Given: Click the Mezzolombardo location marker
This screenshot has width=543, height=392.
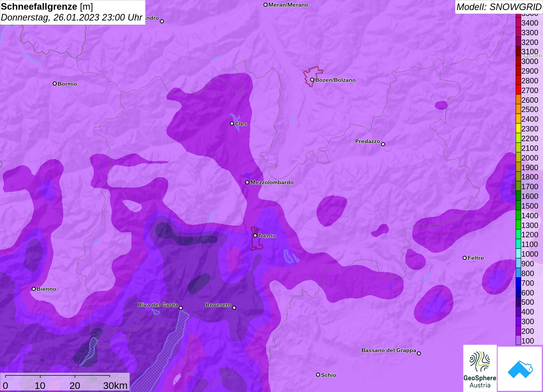Looking at the screenshot, I should pyautogui.click(x=247, y=182).
